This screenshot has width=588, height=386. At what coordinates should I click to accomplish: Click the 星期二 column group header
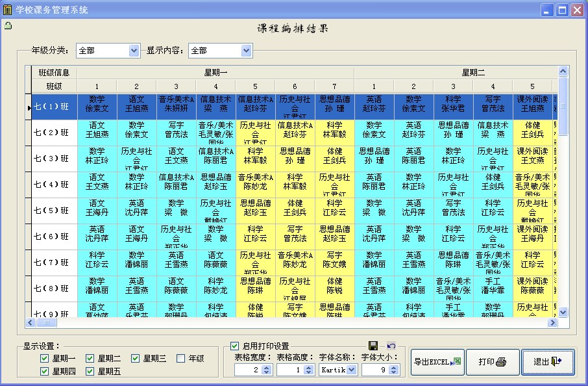(456, 73)
